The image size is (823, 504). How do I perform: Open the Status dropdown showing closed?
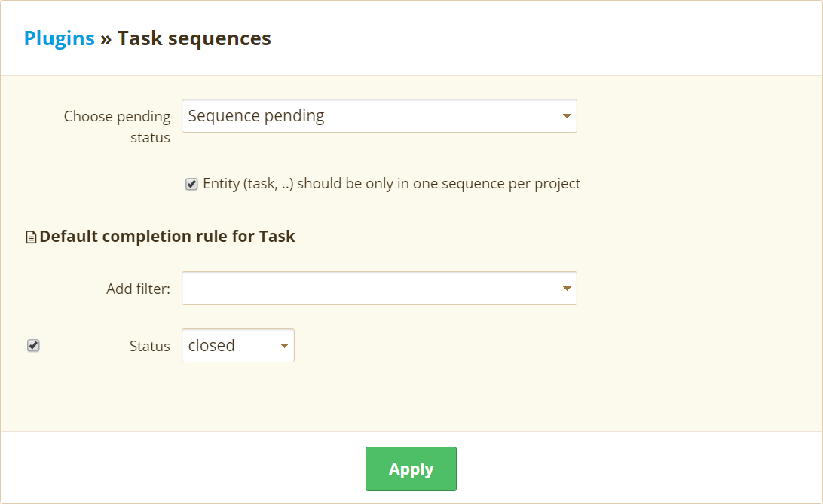tap(237, 346)
